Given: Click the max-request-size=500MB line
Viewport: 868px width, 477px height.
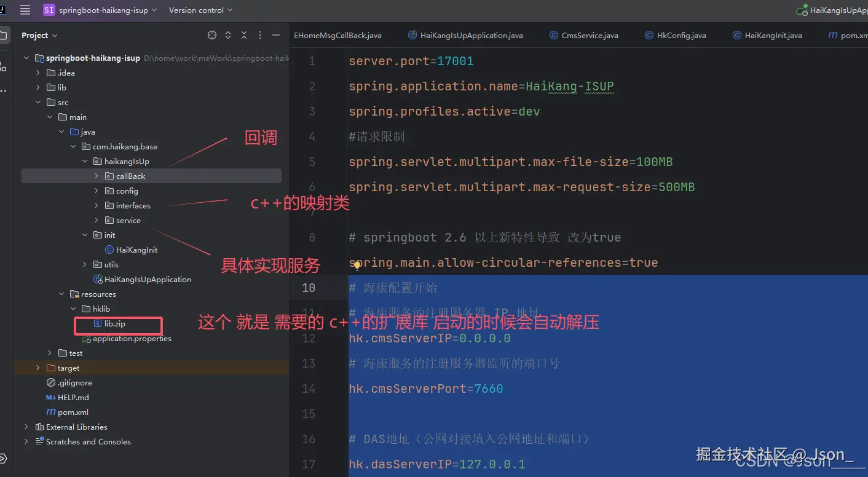Looking at the screenshot, I should (521, 187).
